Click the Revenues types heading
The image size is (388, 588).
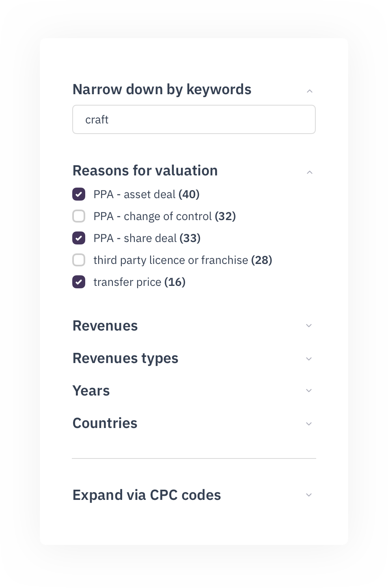(125, 358)
